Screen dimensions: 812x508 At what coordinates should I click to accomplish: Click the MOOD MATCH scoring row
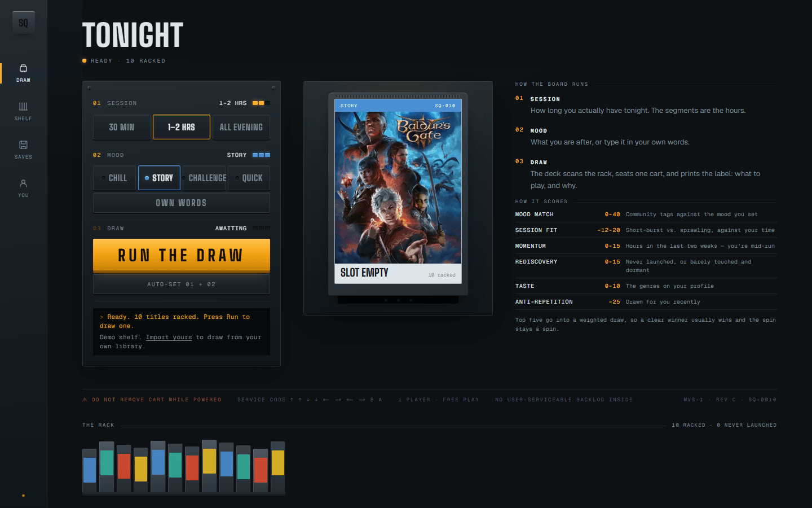(646, 214)
